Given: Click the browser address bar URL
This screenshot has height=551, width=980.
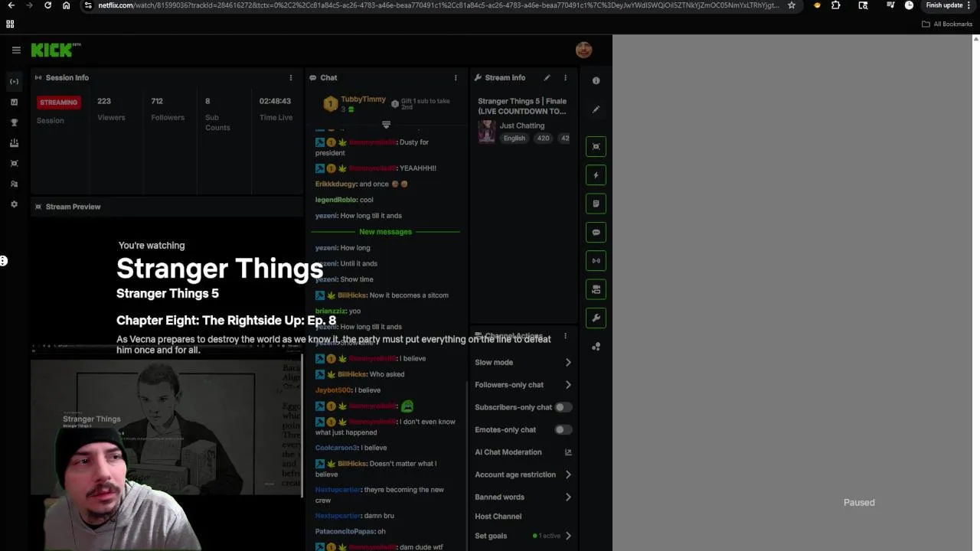Looking at the screenshot, I should [438, 5].
